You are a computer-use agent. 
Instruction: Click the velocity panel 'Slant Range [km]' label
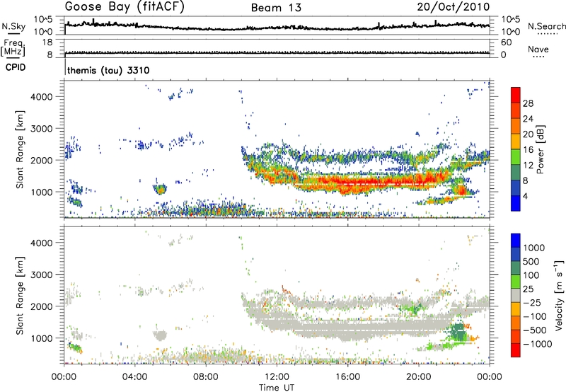(x=20, y=295)
